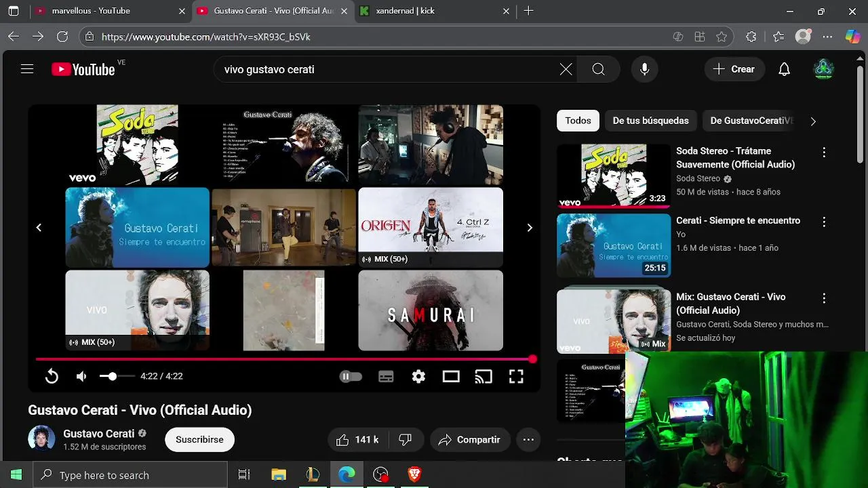This screenshot has width=868, height=488.
Task: Start voice search with the microphone
Action: [644, 69]
